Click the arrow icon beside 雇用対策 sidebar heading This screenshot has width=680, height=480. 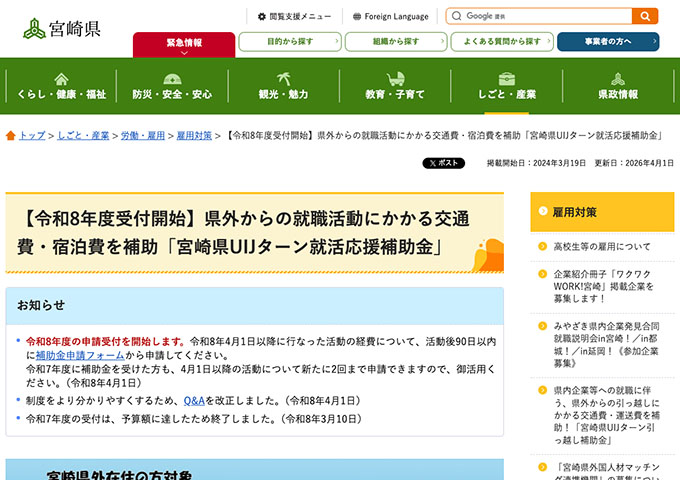543,211
